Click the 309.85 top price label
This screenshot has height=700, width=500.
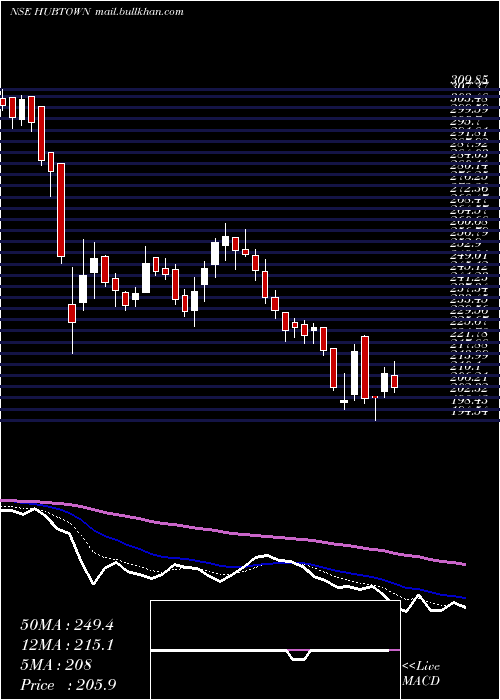[469, 81]
